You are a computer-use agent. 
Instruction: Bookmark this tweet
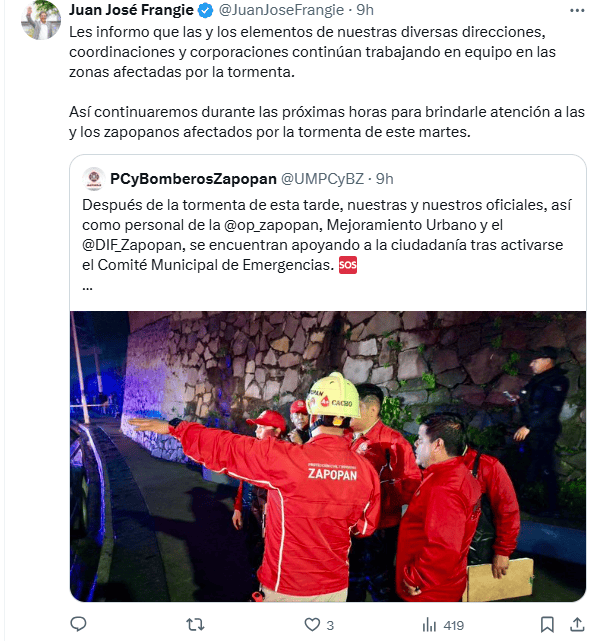point(547,625)
